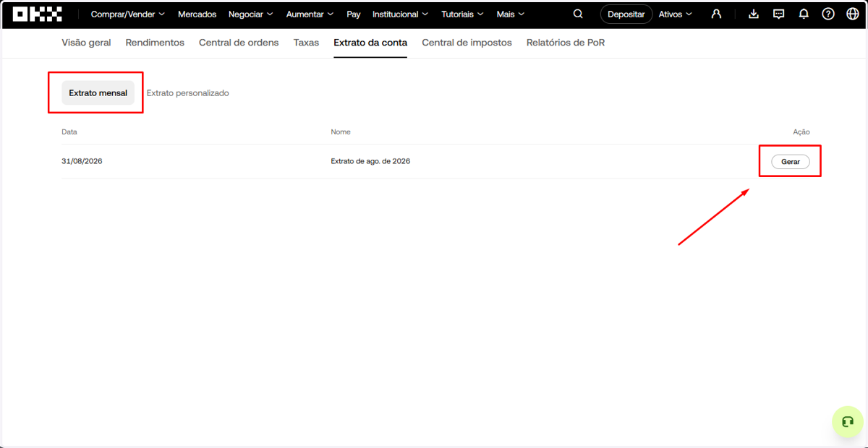Open the search magnifier icon
This screenshot has width=868, height=448.
click(x=578, y=14)
